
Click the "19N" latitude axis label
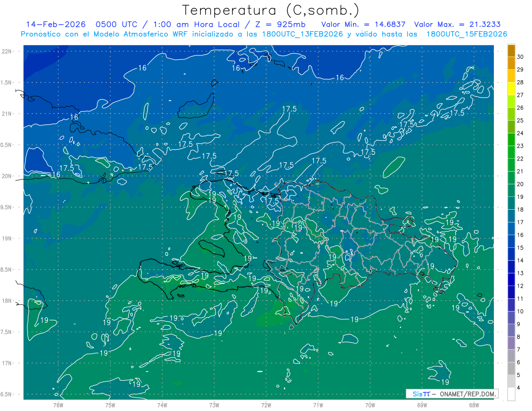click(x=7, y=239)
